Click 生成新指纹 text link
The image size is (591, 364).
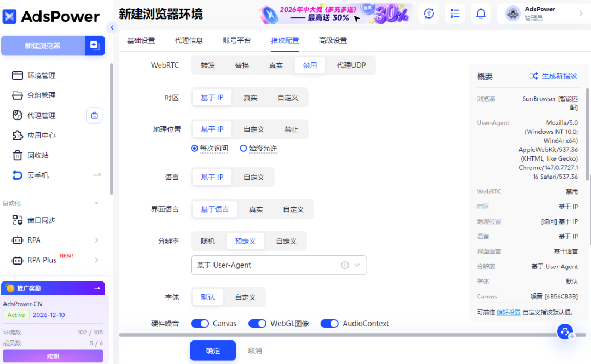pyautogui.click(x=559, y=76)
